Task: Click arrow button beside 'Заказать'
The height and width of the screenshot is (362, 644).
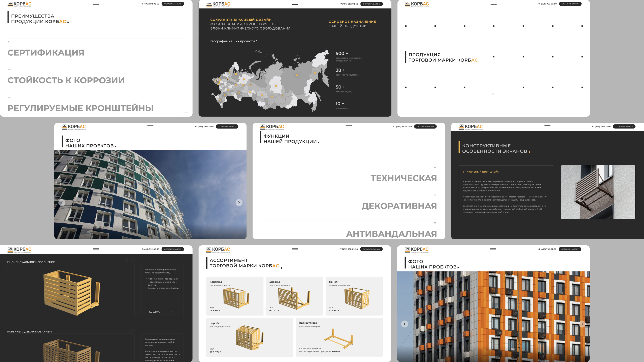Action: [171, 312]
